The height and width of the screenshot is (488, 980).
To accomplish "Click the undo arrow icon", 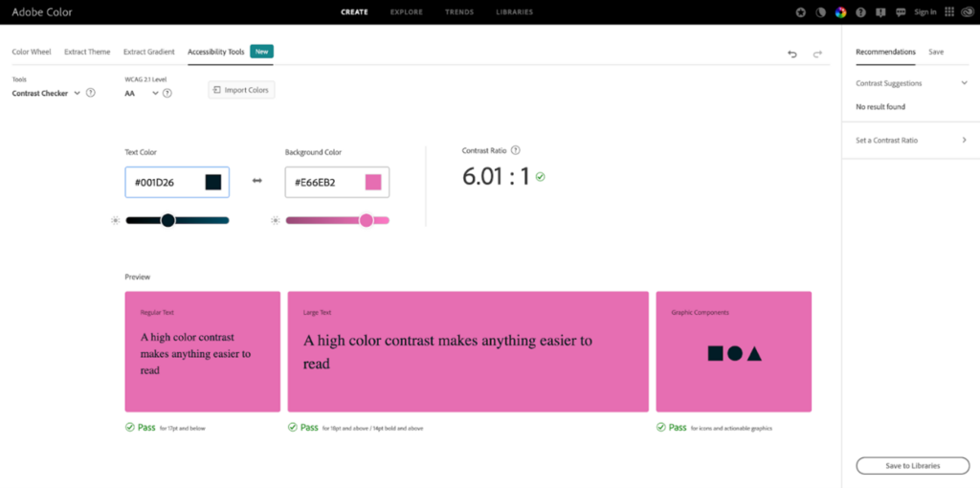I will 792,55.
